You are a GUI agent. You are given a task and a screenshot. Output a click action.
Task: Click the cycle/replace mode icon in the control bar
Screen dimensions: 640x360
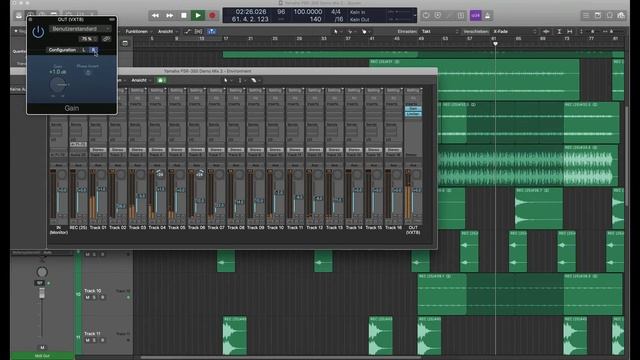(426, 16)
